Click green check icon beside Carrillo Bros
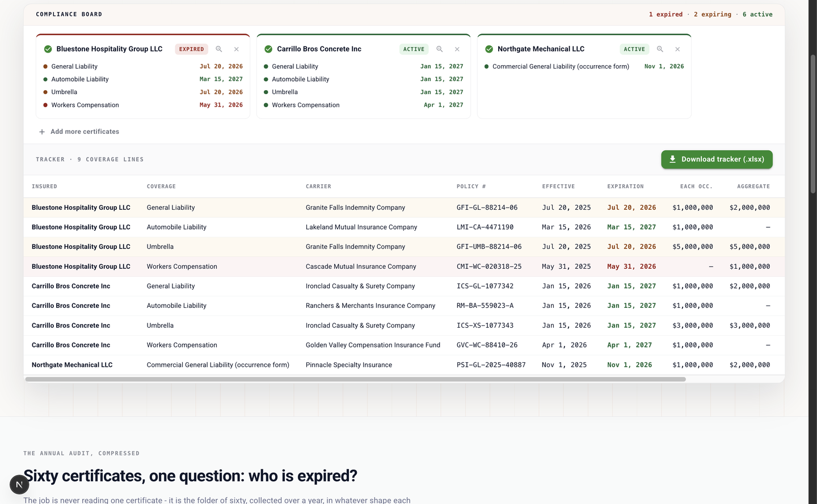This screenshot has width=817, height=504. click(268, 49)
